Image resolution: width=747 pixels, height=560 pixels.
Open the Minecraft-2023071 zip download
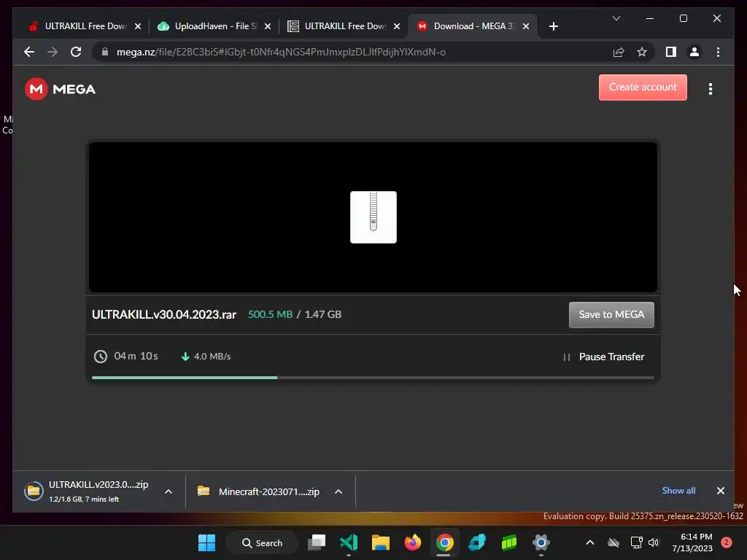[x=260, y=491]
